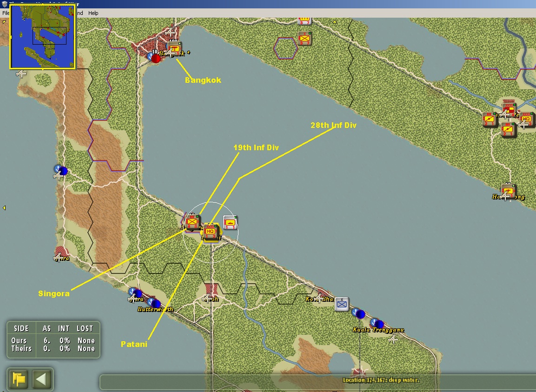Select the leftmost artillery counter in the right cluster
Screen dimensions: 536x392
coord(490,120)
